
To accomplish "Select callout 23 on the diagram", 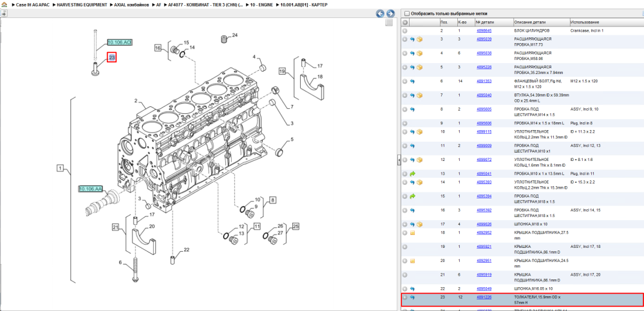I will pyautogui.click(x=111, y=57).
